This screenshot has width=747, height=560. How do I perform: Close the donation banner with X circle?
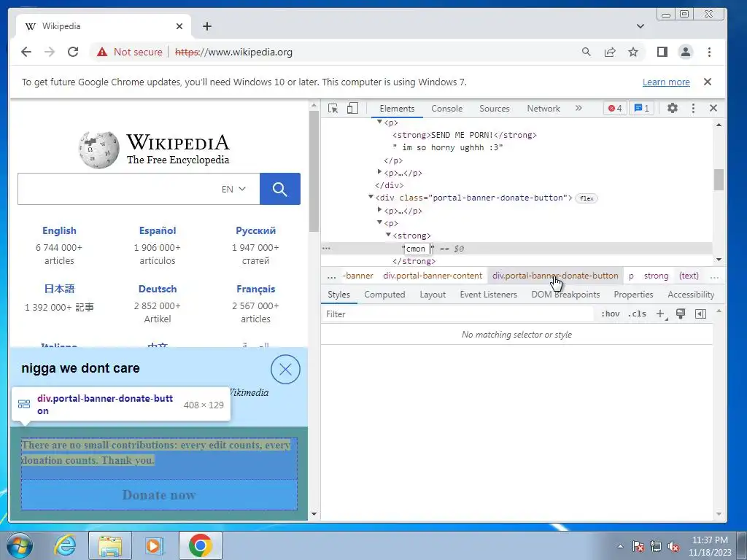point(285,369)
